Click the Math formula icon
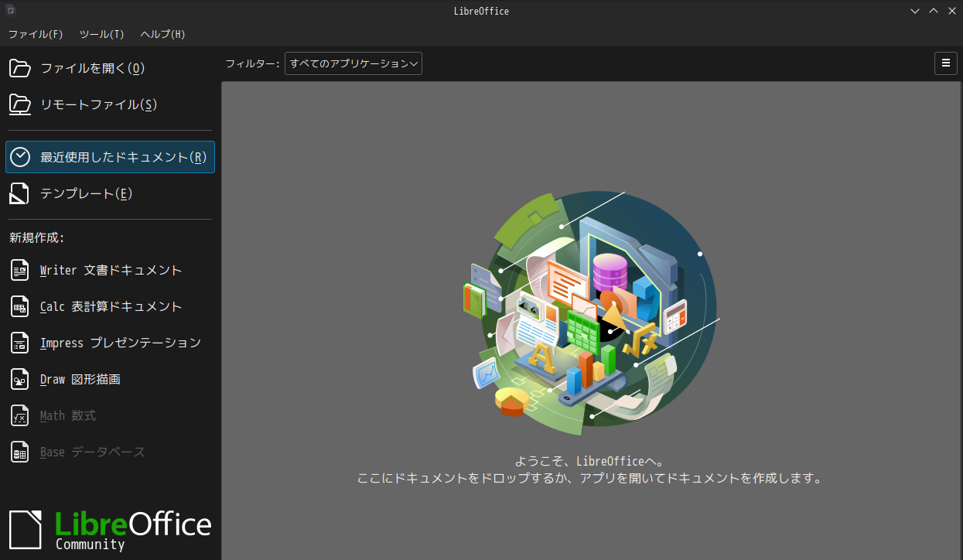963x560 pixels. click(x=20, y=415)
